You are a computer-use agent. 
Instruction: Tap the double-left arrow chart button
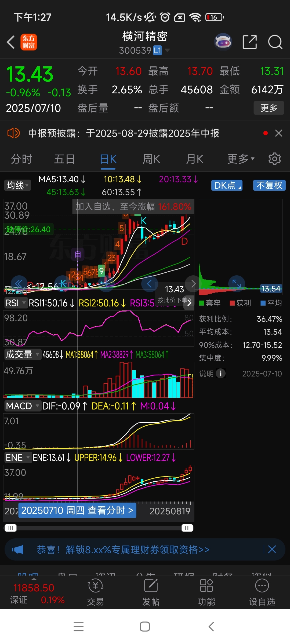[x=19, y=283]
